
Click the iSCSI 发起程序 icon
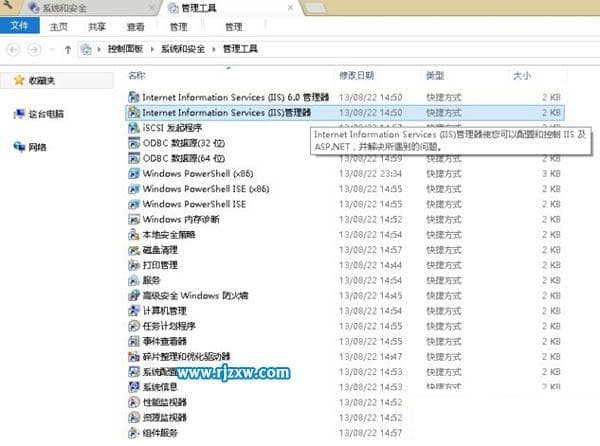pyautogui.click(x=134, y=128)
